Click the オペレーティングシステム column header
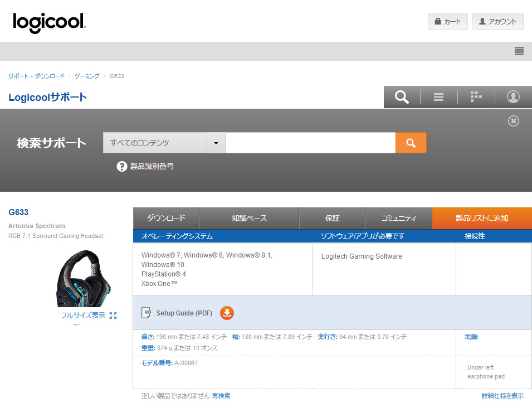Image resolution: width=532 pixels, height=403 pixels. (x=177, y=236)
